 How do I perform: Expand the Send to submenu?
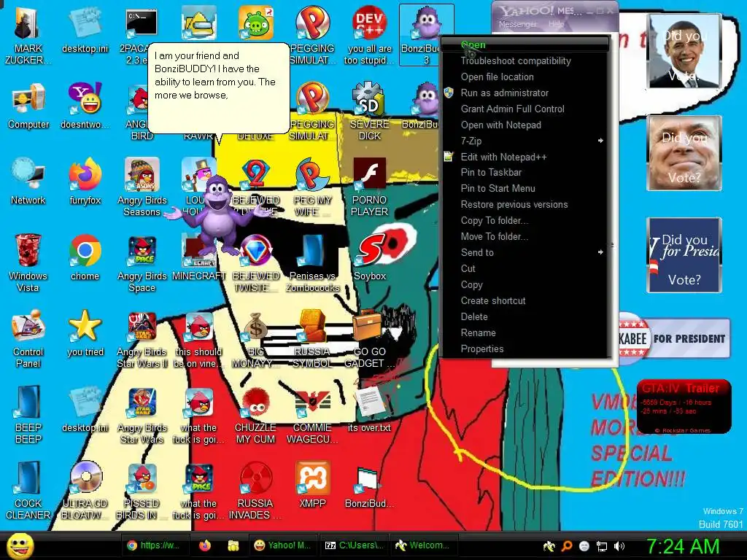tap(525, 252)
